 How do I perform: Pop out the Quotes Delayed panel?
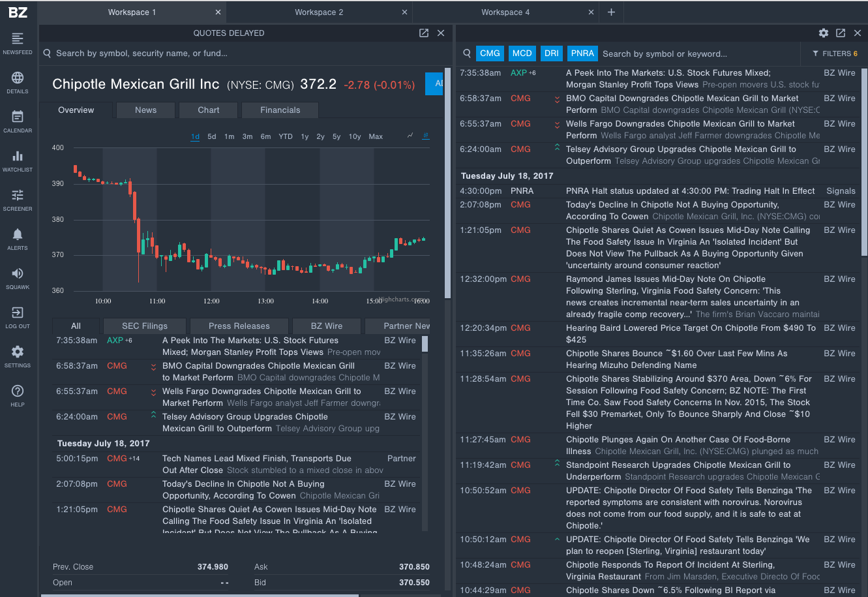point(424,33)
